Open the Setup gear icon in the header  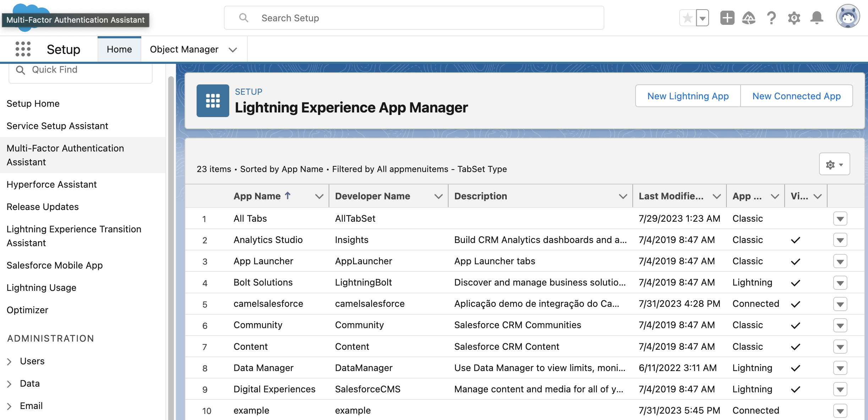794,18
